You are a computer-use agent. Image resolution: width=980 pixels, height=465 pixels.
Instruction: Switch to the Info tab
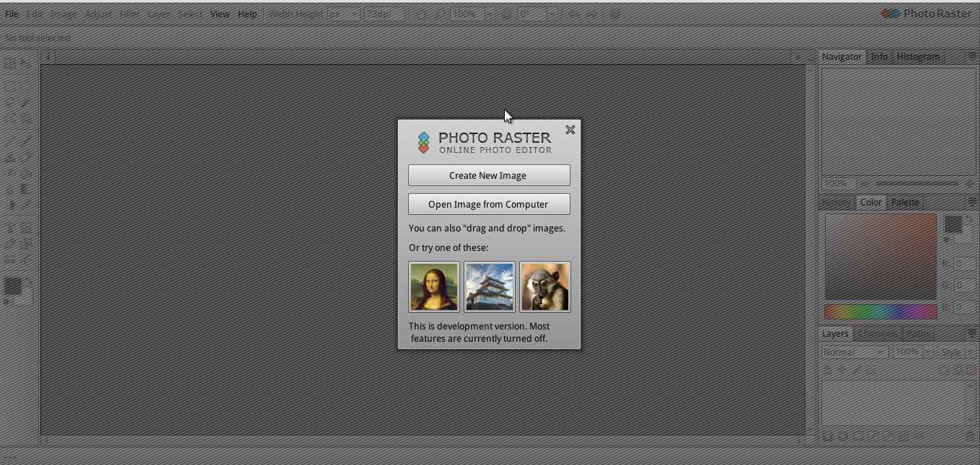tap(879, 57)
